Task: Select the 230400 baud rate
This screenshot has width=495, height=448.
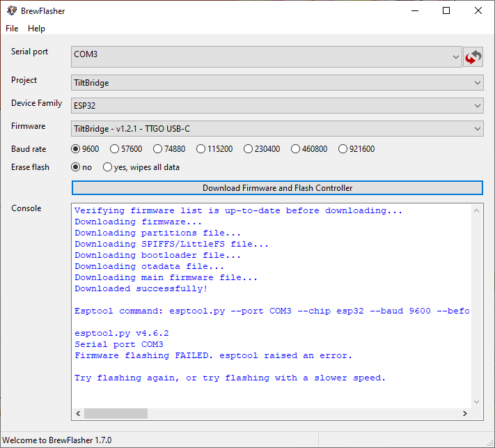Action: click(262, 149)
